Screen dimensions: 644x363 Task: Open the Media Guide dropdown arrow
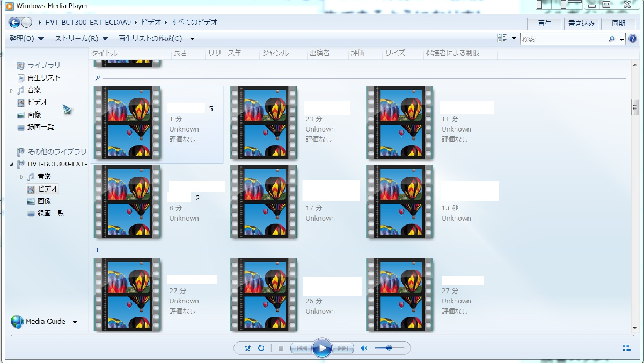coord(75,322)
